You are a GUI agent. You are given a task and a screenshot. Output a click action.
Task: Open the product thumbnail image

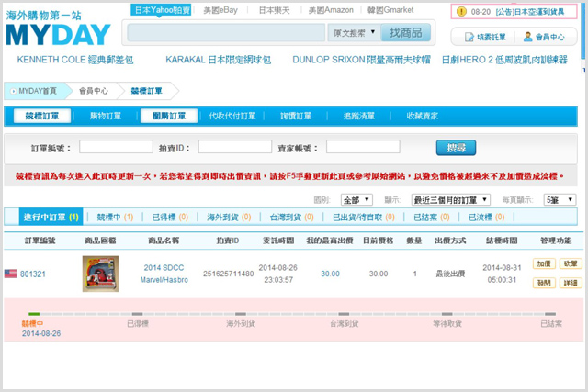100,274
